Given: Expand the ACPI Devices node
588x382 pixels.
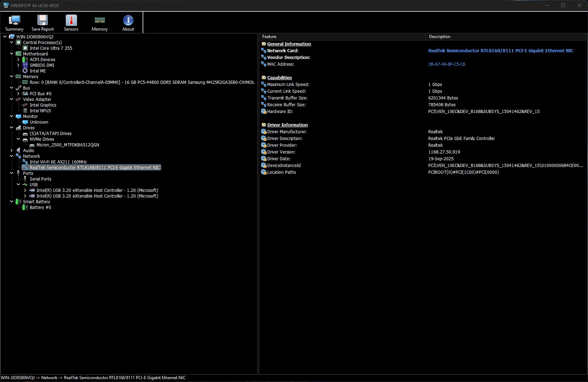Looking at the screenshot, I should click(x=18, y=60).
